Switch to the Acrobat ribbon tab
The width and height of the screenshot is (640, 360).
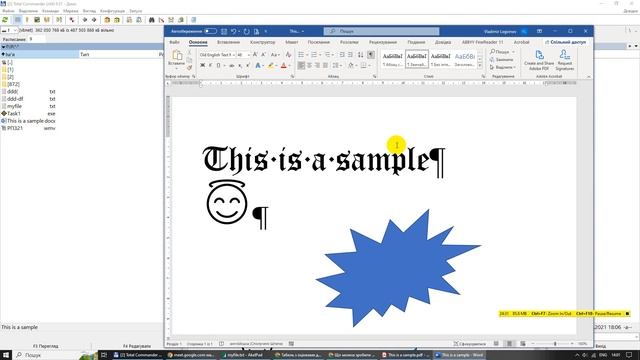point(521,42)
